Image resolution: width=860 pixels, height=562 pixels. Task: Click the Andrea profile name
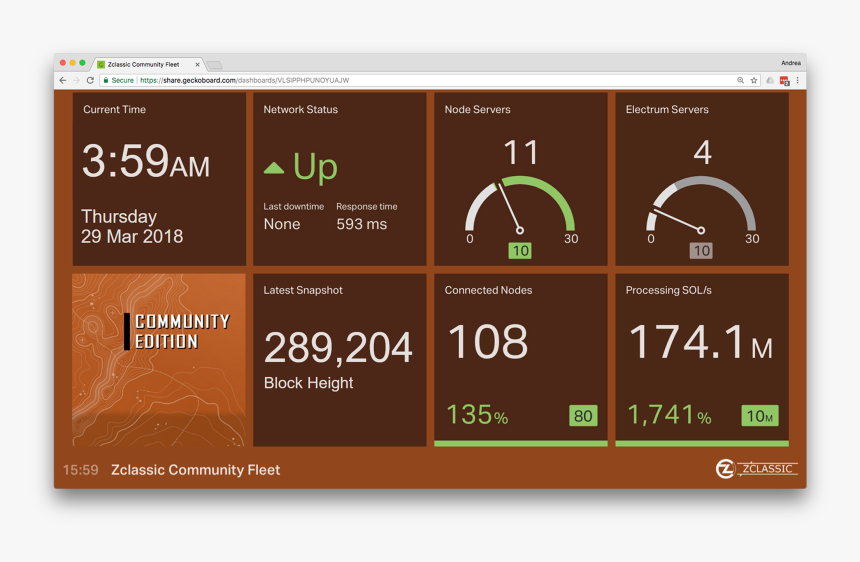click(x=791, y=63)
